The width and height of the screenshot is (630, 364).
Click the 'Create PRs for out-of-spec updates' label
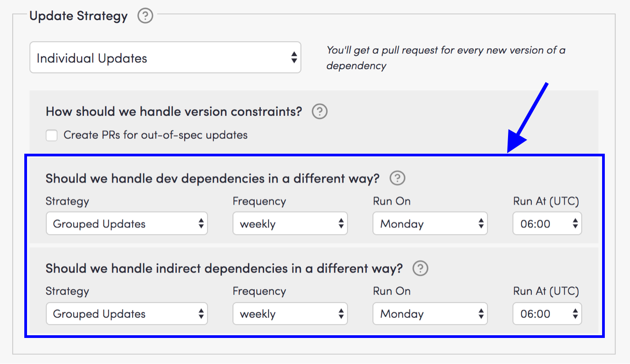tap(155, 135)
